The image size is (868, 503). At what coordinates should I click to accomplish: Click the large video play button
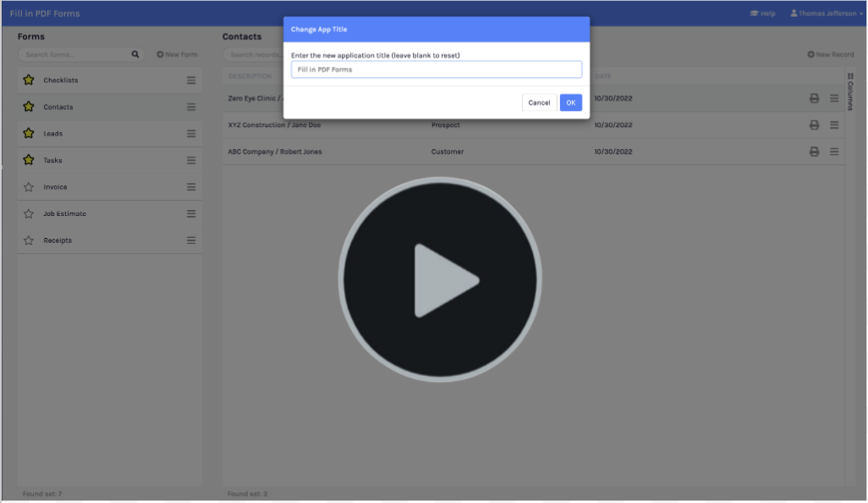coord(439,279)
